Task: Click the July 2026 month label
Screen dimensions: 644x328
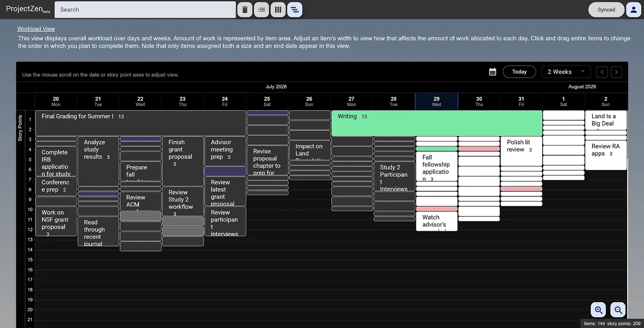Action: (276, 87)
